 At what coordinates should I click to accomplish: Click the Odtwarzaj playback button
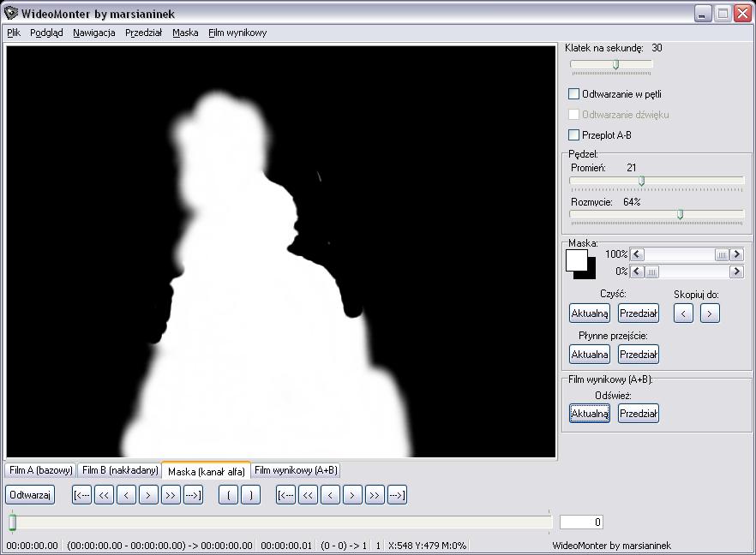pyautogui.click(x=30, y=495)
